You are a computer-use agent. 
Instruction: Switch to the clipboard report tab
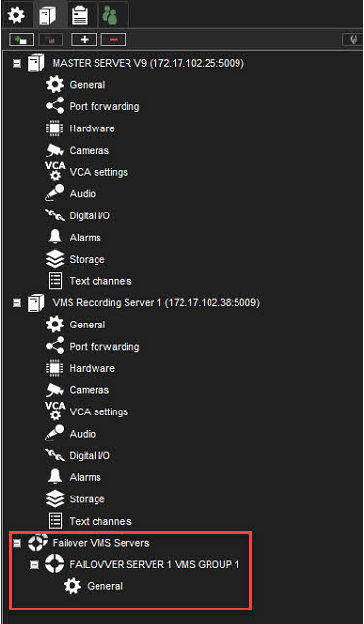click(x=80, y=14)
